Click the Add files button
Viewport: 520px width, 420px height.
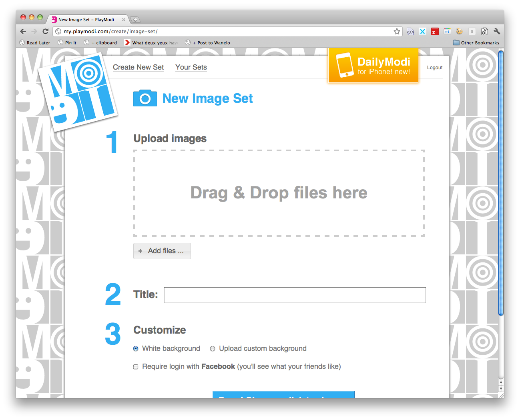click(x=162, y=251)
